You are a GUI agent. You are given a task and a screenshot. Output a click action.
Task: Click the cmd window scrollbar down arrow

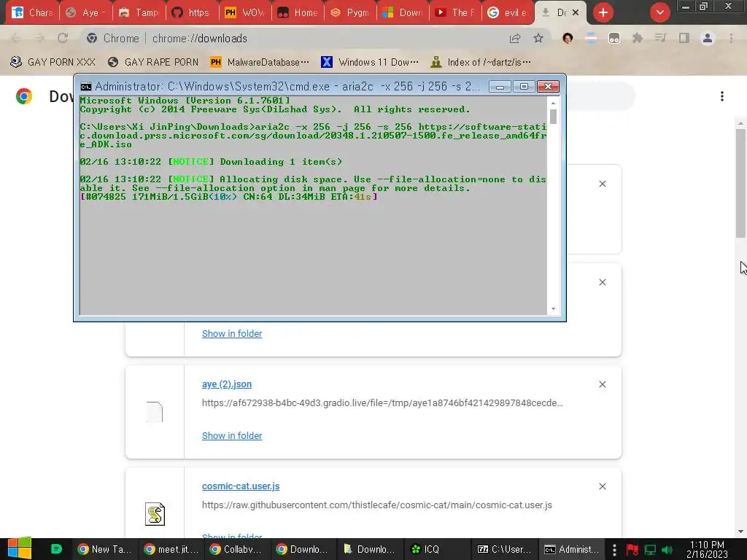point(553,309)
